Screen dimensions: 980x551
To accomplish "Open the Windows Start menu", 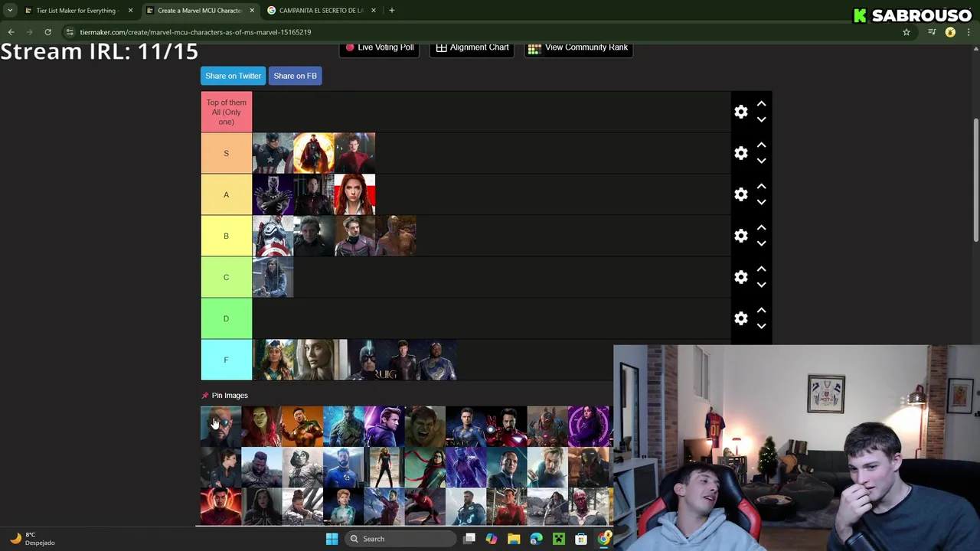I will 332,539.
